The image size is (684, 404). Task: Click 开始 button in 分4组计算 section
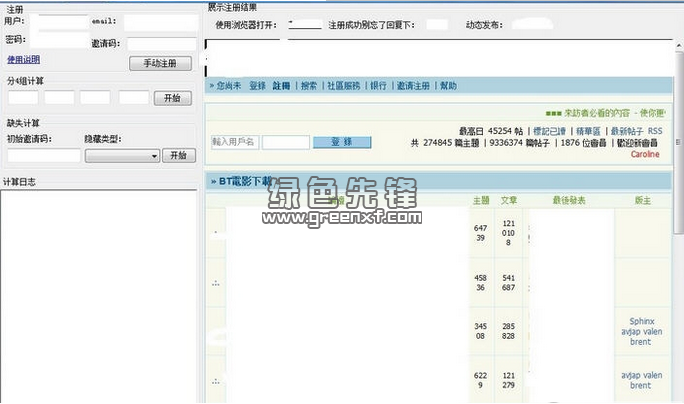pos(172,98)
